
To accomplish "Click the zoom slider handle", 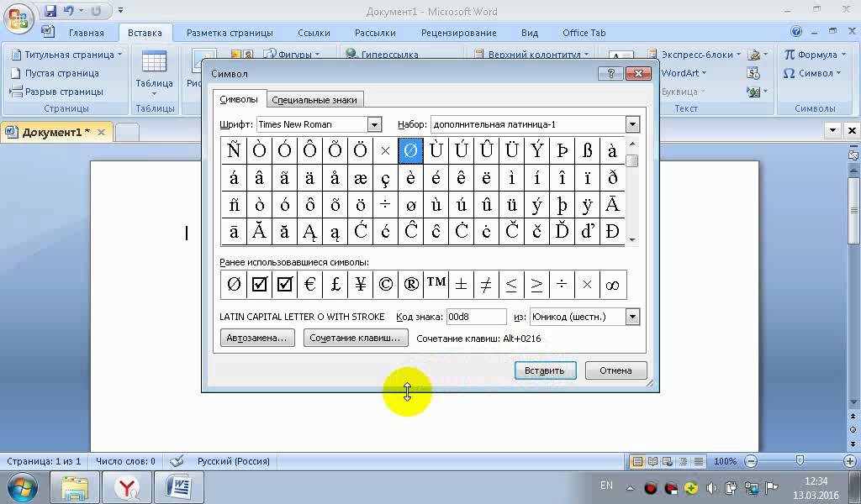I will tap(800, 461).
